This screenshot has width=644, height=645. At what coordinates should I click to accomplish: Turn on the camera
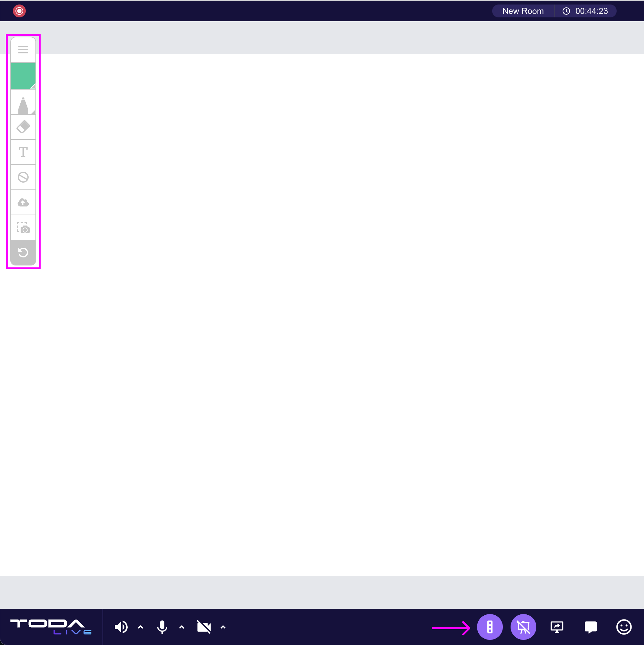(x=204, y=627)
